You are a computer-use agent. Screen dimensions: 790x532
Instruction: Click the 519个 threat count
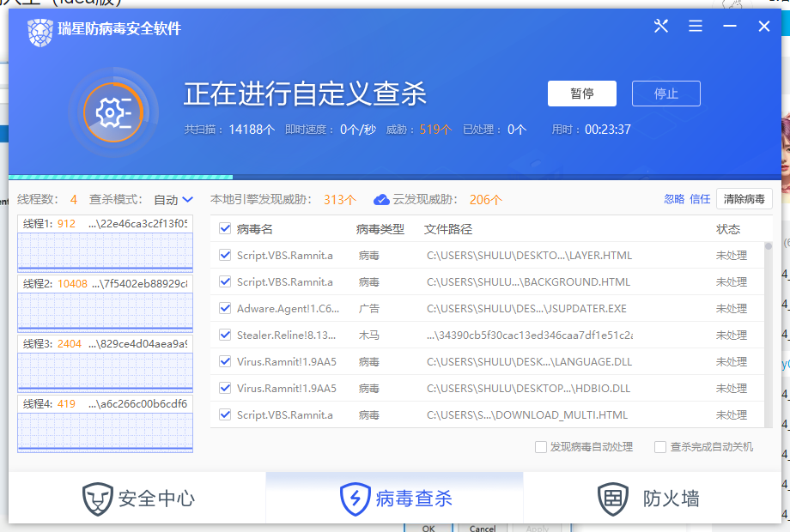(x=435, y=130)
